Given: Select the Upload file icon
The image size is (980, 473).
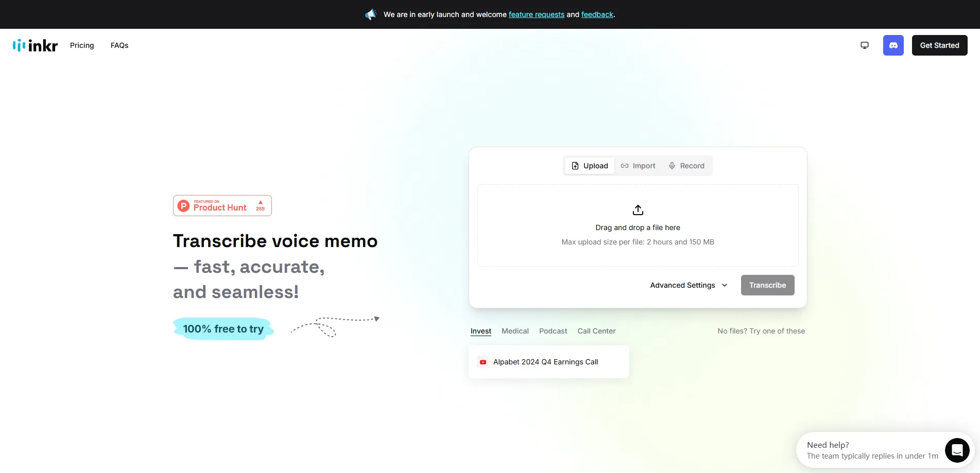Looking at the screenshot, I should point(575,166).
